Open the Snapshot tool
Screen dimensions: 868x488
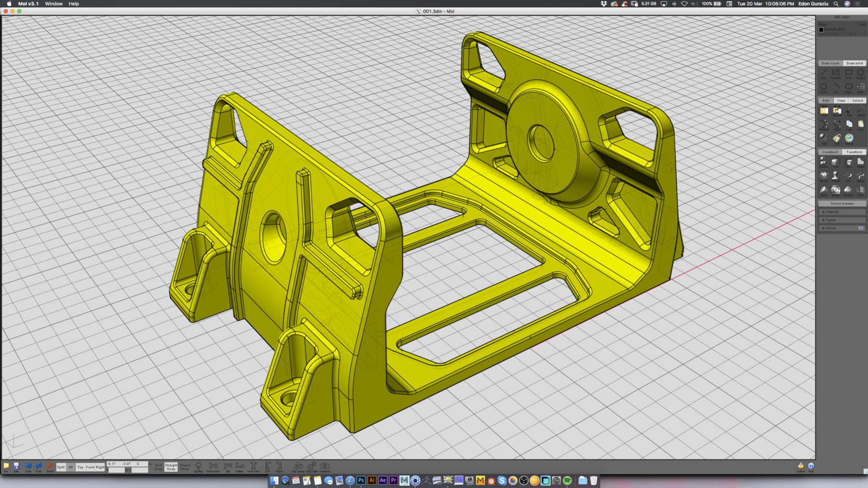point(325,465)
